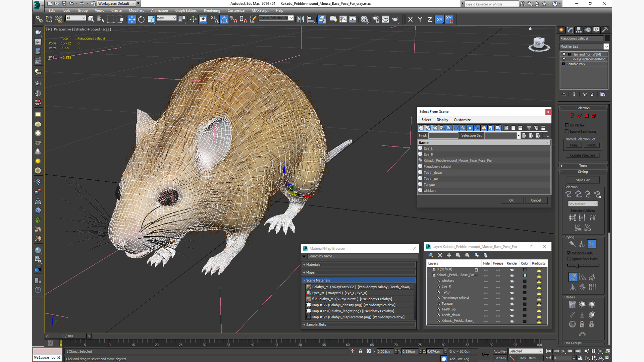Click the Mirror tool icon
Screen dimensions: 644x362
click(x=301, y=19)
